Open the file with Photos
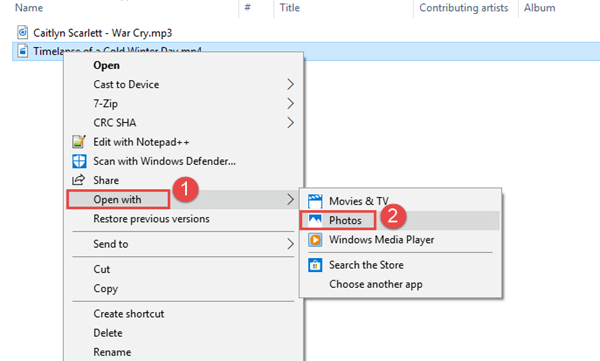 (401, 220)
